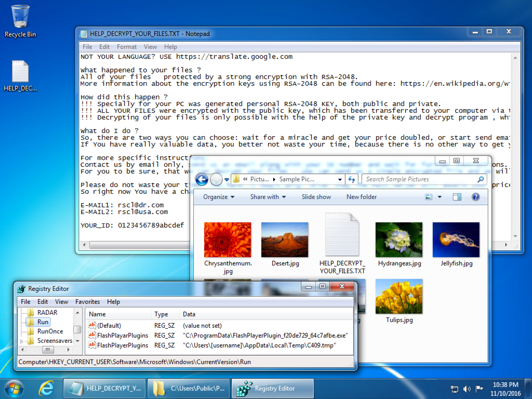Open the Notepad Help menu

pyautogui.click(x=170, y=47)
